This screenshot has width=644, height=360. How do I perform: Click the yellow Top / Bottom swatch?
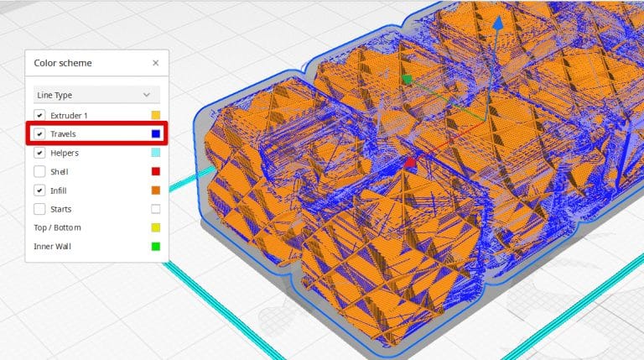point(155,227)
